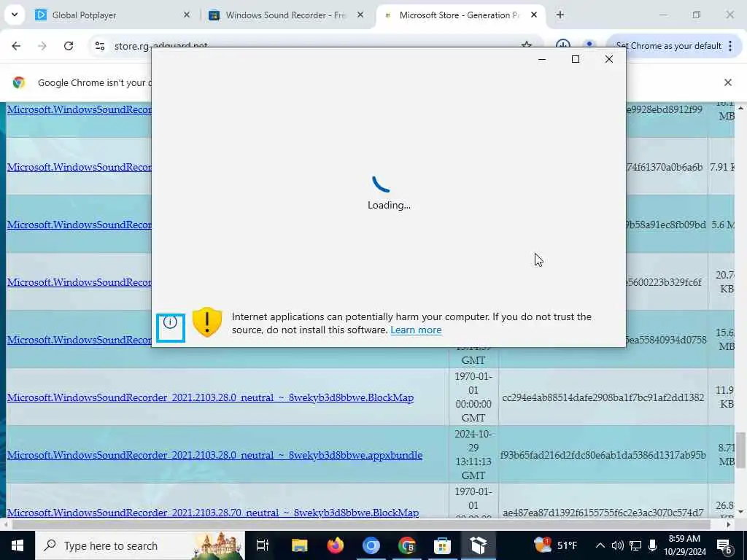747x560 pixels.
Task: Go forward in Chrome
Action: [x=42, y=46]
